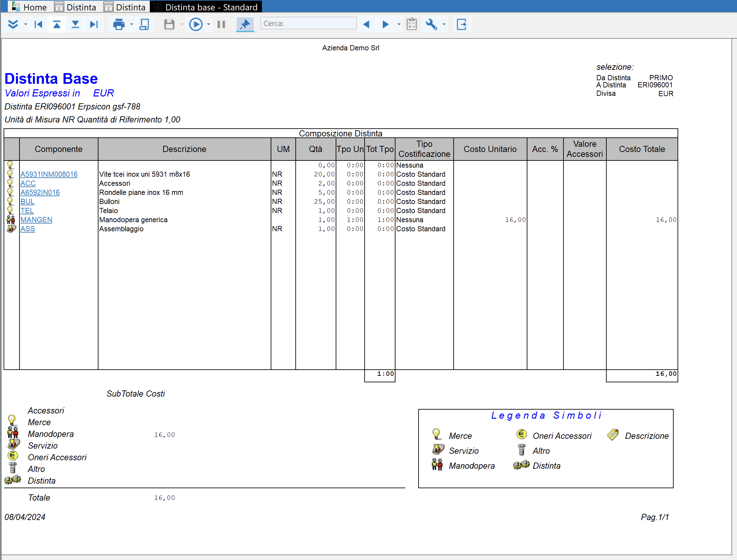Expand the print options dropdown arrow
This screenshot has width=737, height=560.
131,24
